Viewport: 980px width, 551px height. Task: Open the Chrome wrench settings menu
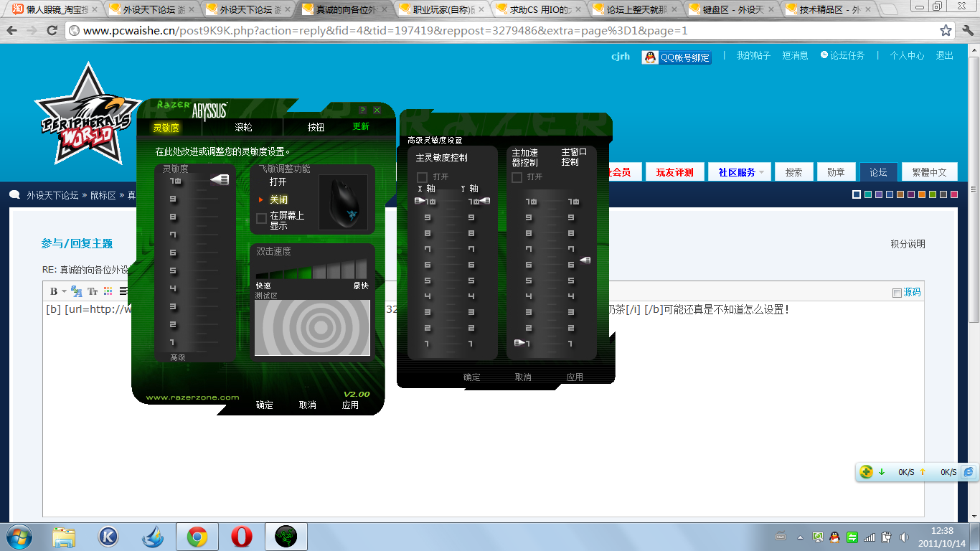tap(966, 31)
